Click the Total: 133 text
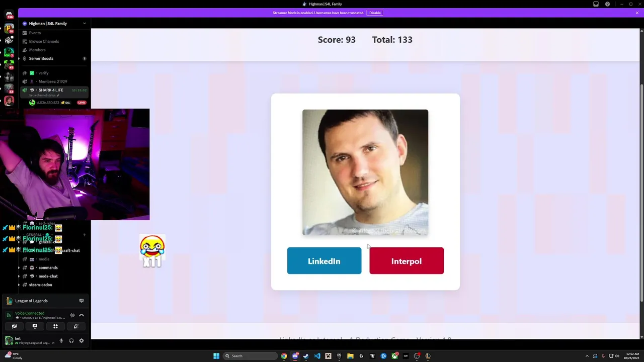The width and height of the screenshot is (644, 362). pyautogui.click(x=392, y=40)
